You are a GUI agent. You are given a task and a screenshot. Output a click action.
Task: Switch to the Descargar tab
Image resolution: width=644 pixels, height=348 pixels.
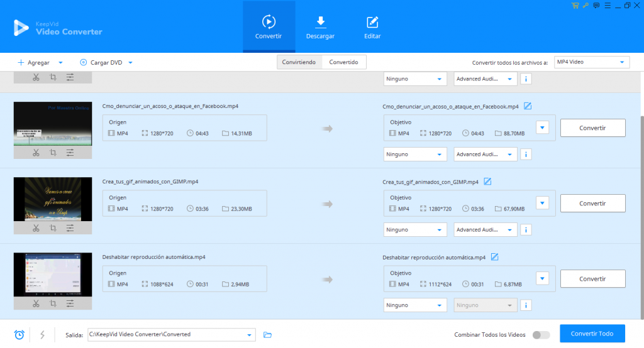tap(320, 27)
